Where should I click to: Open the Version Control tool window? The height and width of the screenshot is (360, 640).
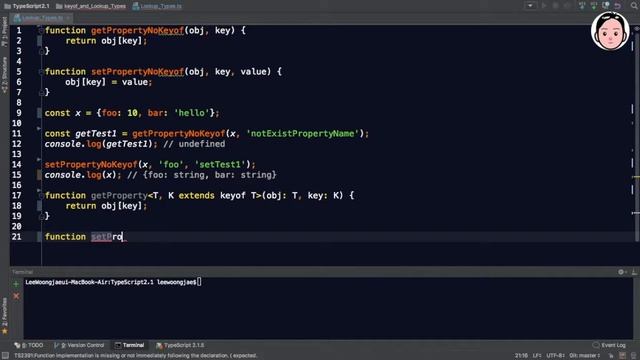pos(79,345)
